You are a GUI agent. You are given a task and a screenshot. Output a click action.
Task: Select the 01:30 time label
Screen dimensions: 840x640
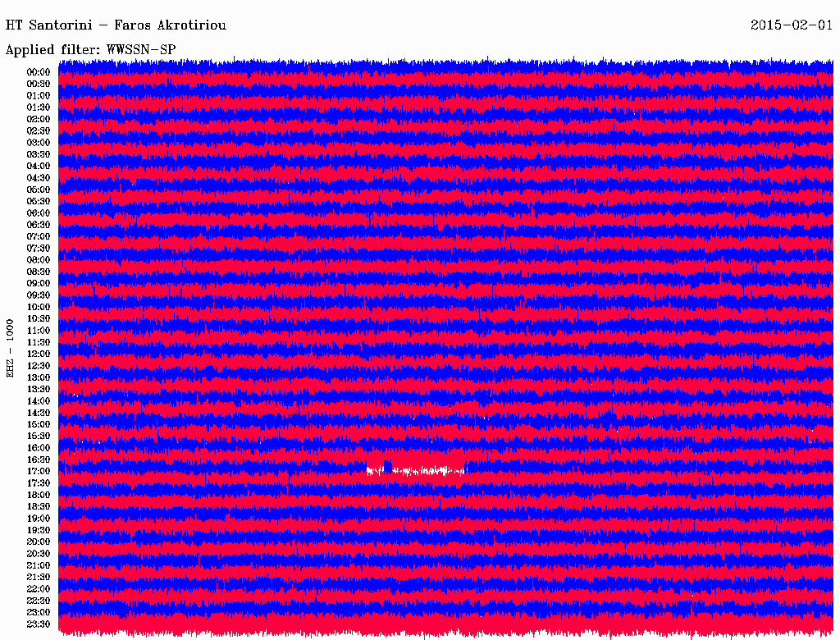39,107
